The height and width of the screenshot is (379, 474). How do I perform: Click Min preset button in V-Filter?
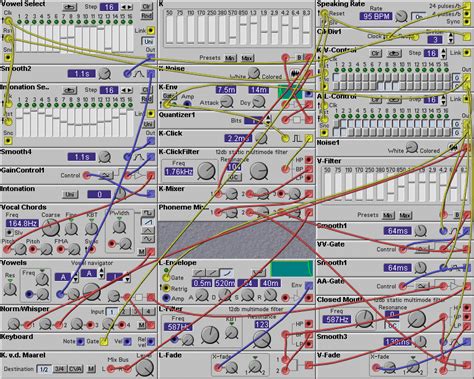[387, 215]
